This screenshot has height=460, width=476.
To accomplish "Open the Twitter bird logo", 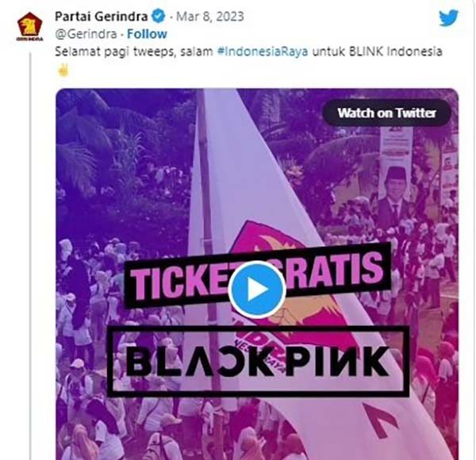I will click(448, 18).
